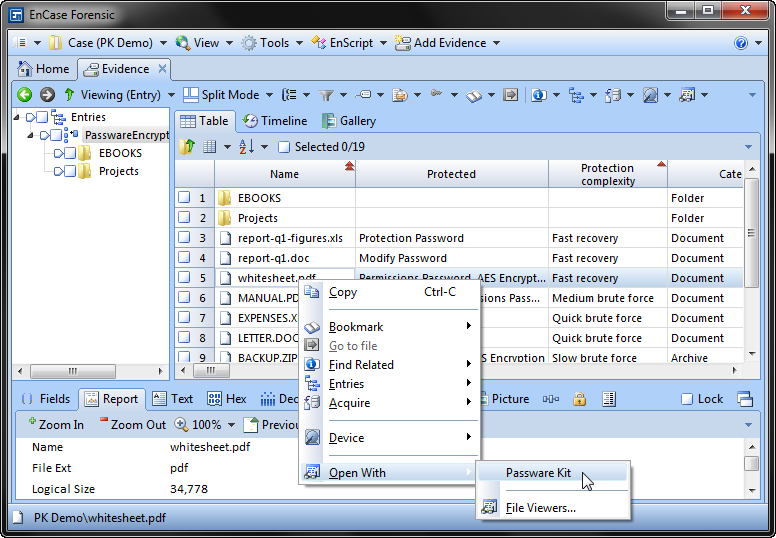Choose File Viewers... from the submenu

[553, 508]
